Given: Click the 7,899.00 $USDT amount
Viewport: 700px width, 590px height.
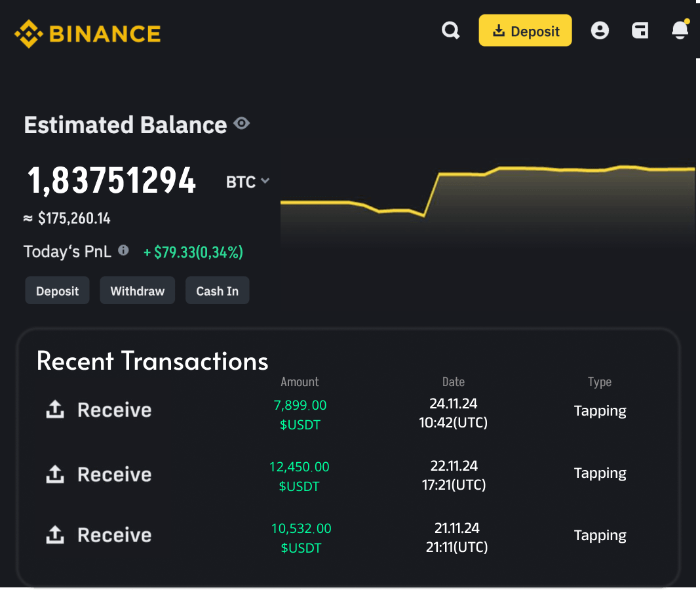Looking at the screenshot, I should pos(300,414).
